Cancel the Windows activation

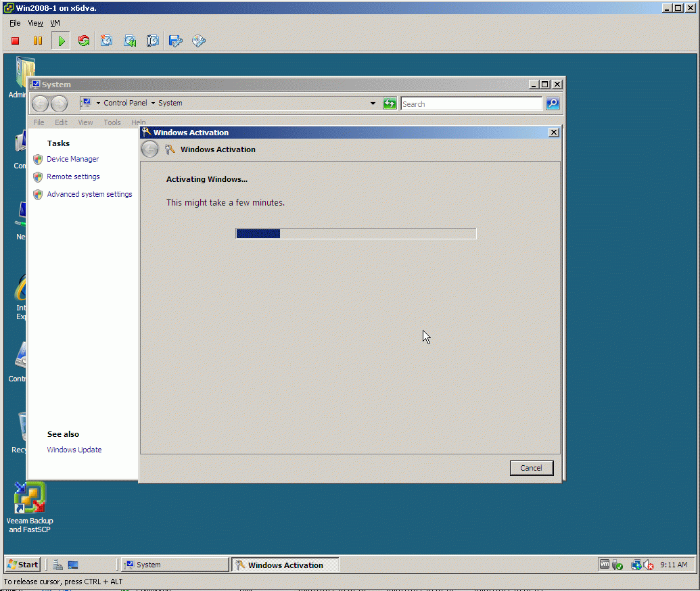point(531,468)
